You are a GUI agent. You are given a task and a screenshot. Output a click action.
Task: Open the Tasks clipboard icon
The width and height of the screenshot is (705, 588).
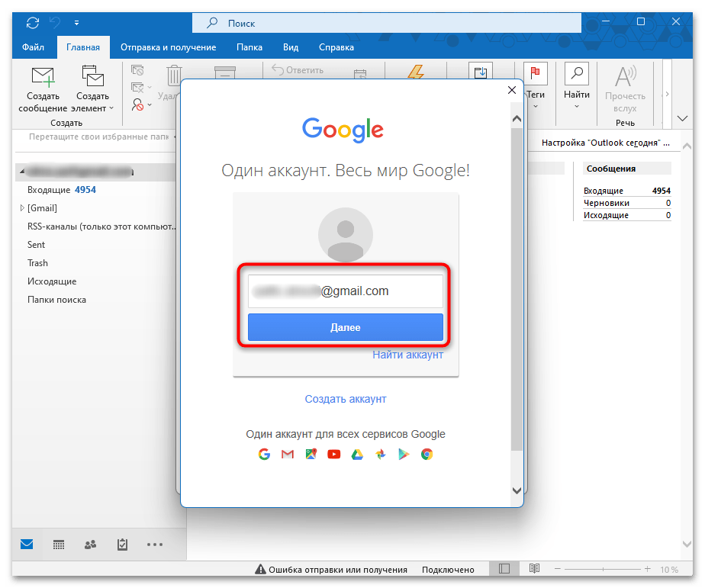(x=122, y=545)
